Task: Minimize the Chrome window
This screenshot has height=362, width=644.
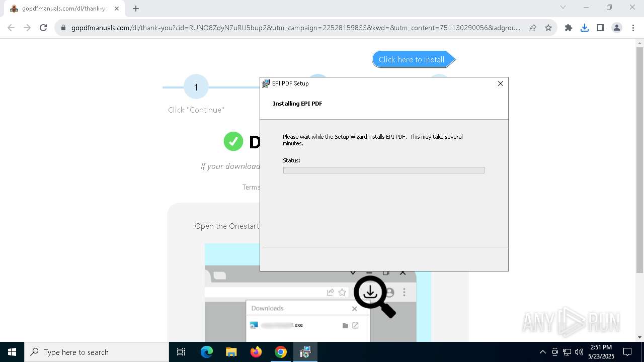Action: [586, 7]
